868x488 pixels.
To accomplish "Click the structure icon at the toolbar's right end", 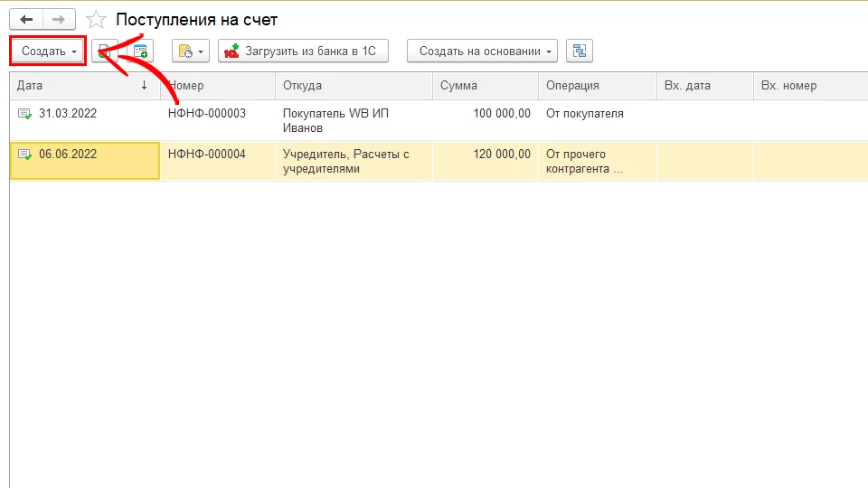I will pos(579,52).
